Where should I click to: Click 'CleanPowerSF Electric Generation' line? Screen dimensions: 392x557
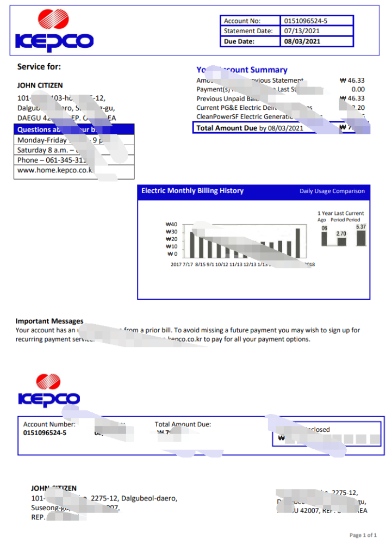[x=281, y=116]
